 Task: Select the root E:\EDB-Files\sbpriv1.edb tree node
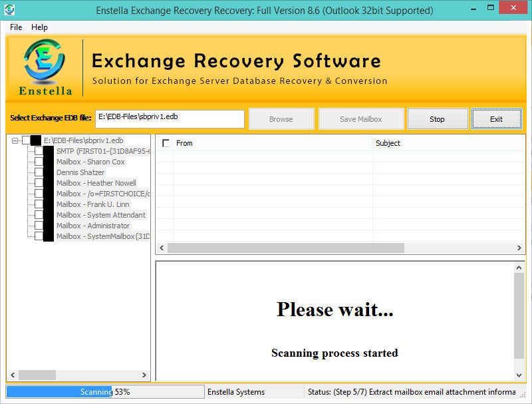pos(84,140)
